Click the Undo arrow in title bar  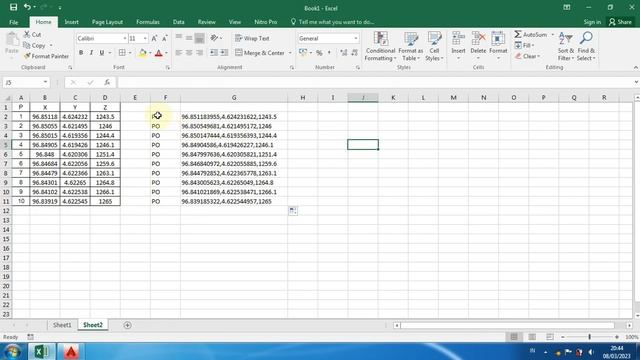pyautogui.click(x=27, y=7)
